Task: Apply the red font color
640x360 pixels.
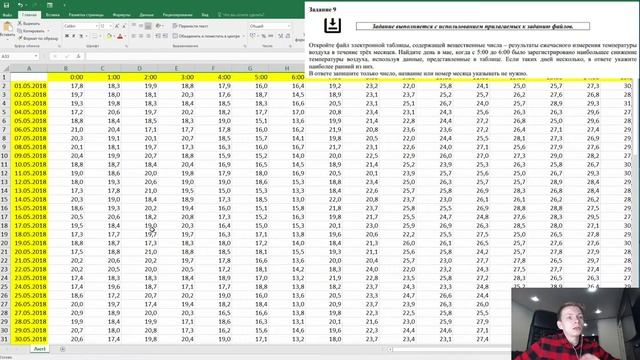Action: pyautogui.click(x=120, y=36)
